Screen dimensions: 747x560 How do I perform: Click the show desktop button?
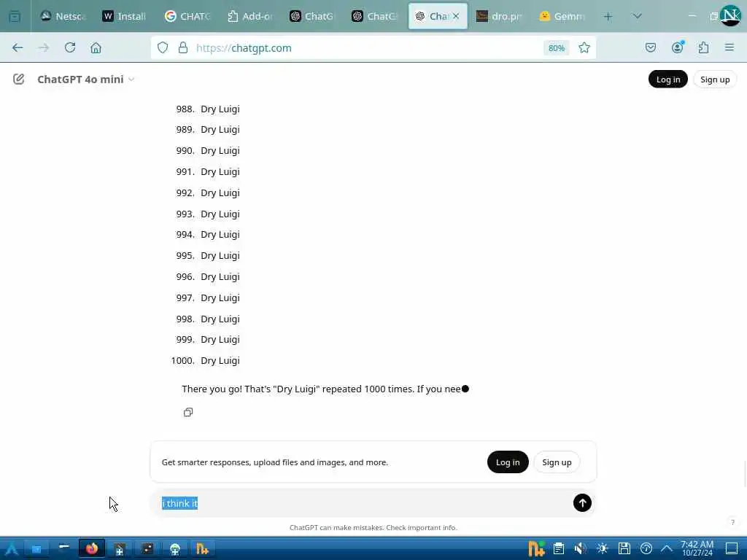732,549
